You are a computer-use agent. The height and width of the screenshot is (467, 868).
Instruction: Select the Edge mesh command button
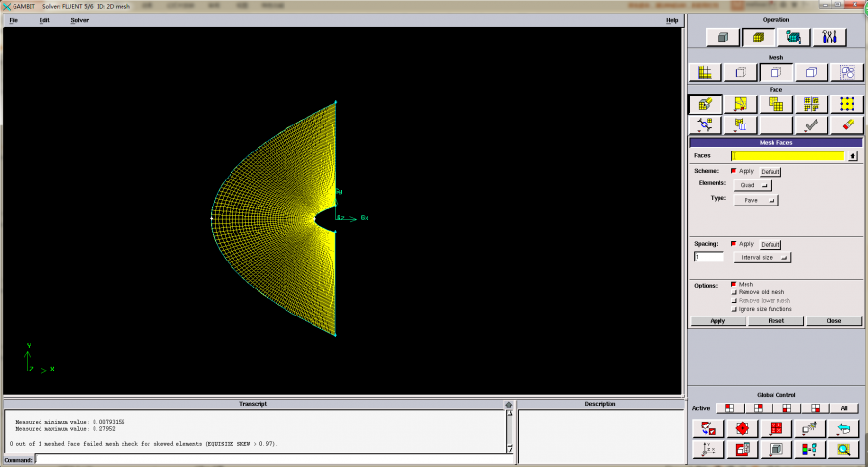coord(741,72)
